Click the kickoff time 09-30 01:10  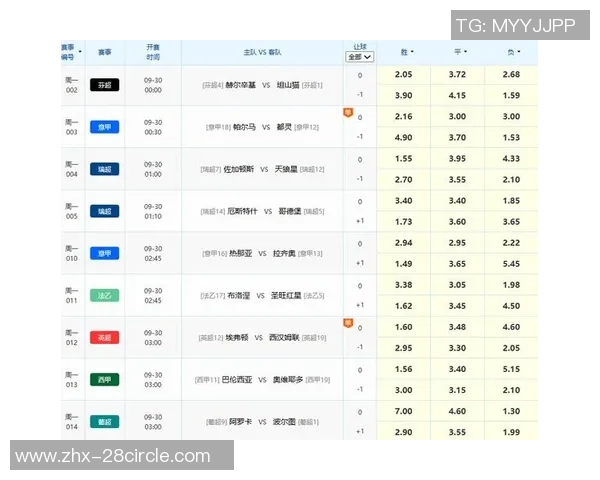153,211
